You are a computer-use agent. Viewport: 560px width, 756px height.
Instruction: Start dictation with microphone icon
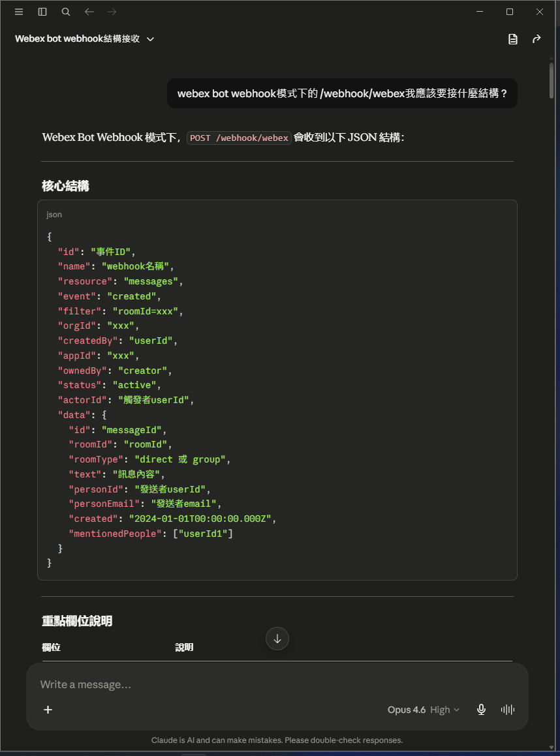coord(481,710)
